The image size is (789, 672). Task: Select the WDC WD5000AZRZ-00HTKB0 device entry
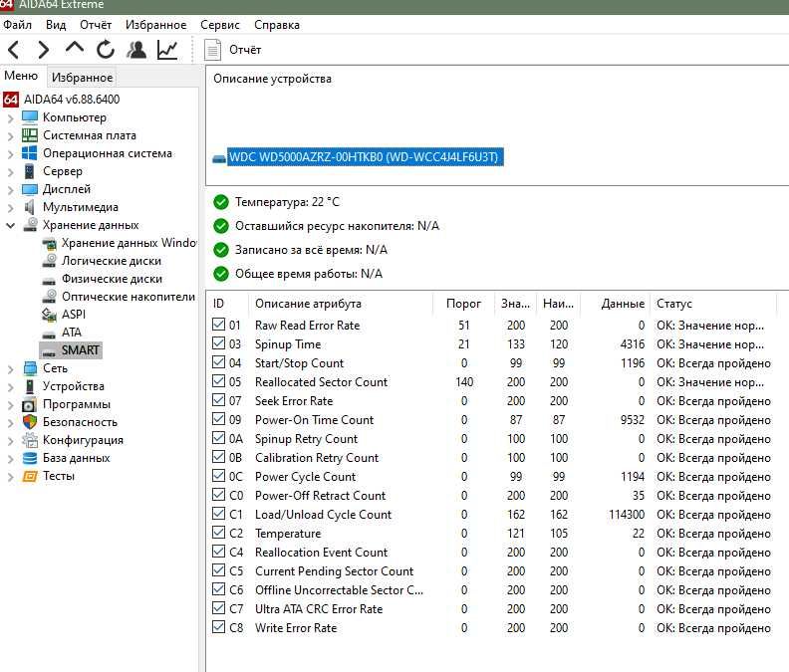pos(366,157)
